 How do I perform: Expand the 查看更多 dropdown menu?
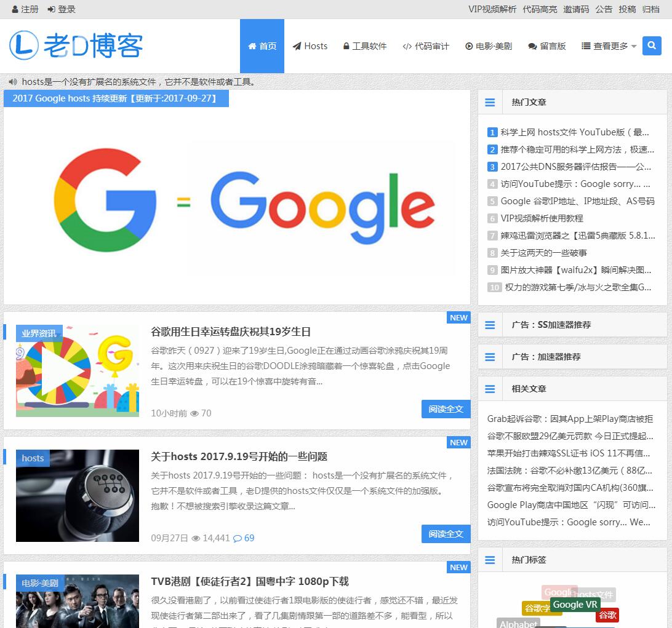point(609,46)
